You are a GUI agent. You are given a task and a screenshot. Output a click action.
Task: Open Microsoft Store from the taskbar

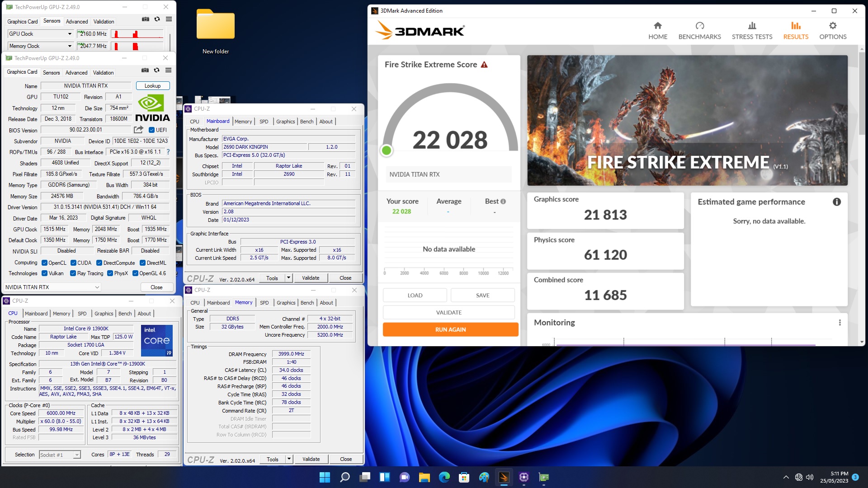point(464,477)
